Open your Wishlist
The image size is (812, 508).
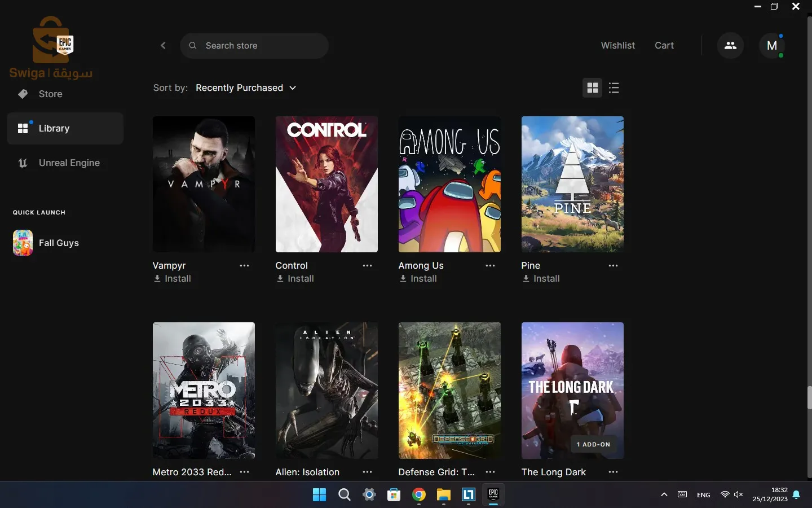coord(618,45)
